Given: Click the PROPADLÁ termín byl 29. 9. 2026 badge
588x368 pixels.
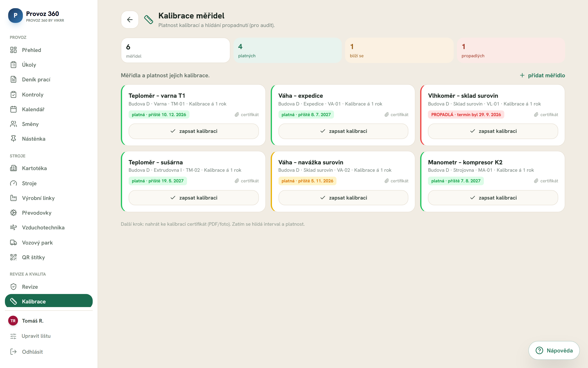Looking at the screenshot, I should coord(466,115).
